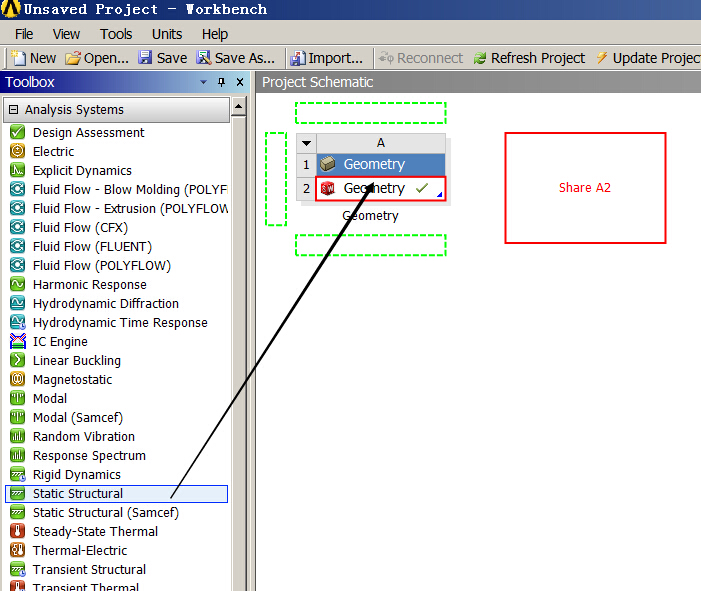701x591 pixels.
Task: Click the Hydrodynamic Time Response icon
Action: point(17,322)
